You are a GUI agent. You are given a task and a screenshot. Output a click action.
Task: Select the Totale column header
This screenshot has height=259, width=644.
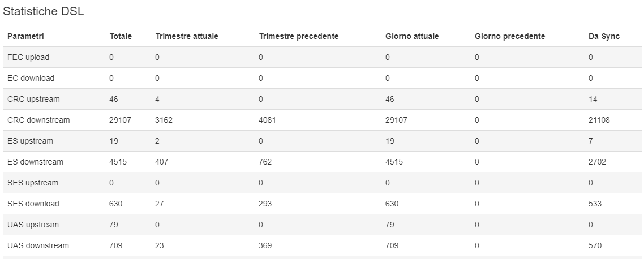121,37
